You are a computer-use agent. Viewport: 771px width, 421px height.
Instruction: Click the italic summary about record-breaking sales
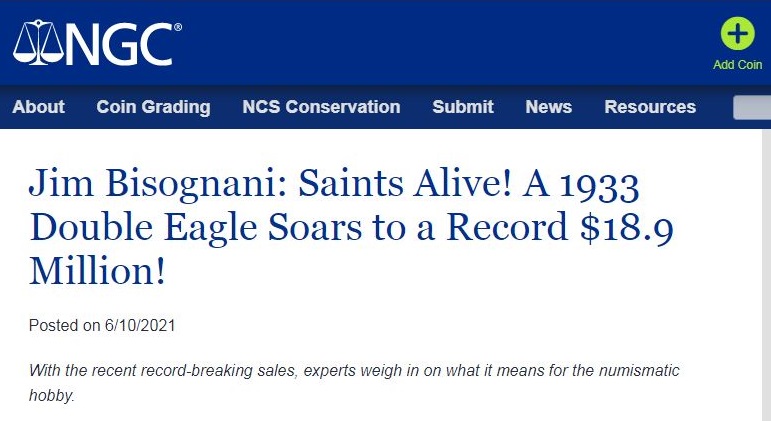(x=354, y=371)
